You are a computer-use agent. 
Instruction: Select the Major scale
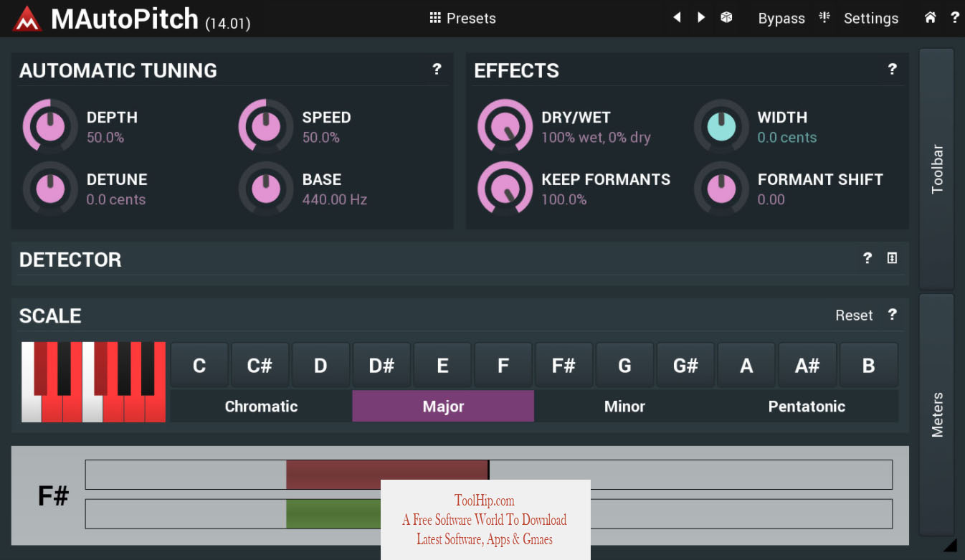(x=443, y=406)
